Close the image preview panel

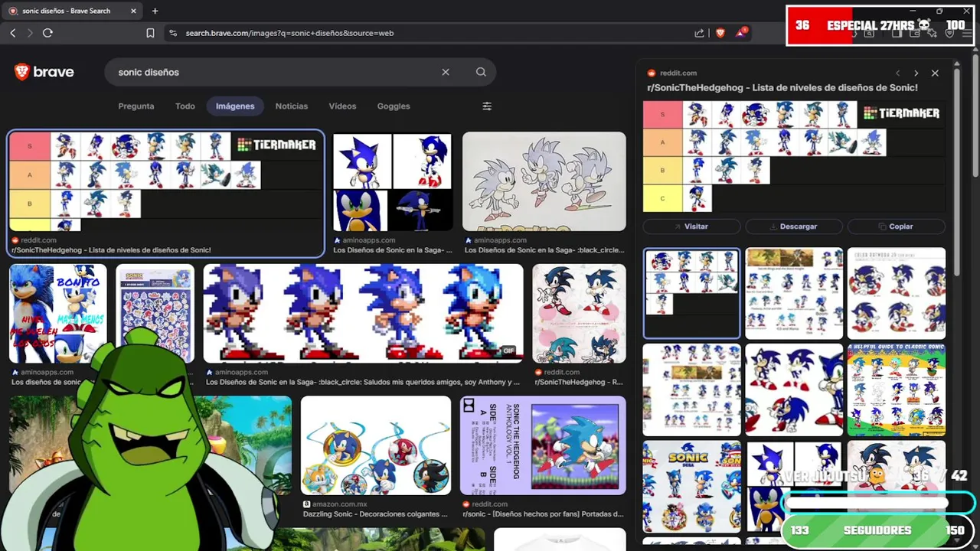point(935,73)
